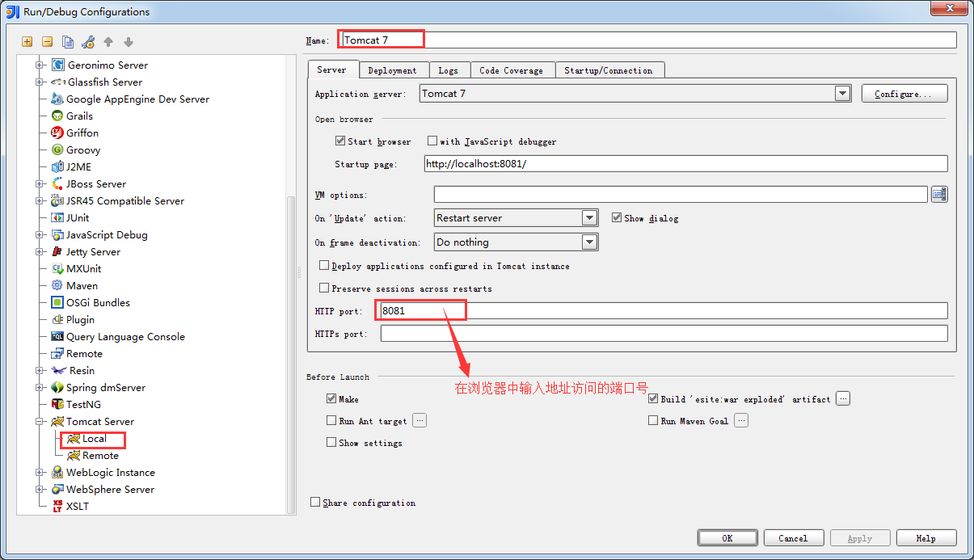Switch to the Logs tab
This screenshot has height=560, width=974.
[x=449, y=70]
